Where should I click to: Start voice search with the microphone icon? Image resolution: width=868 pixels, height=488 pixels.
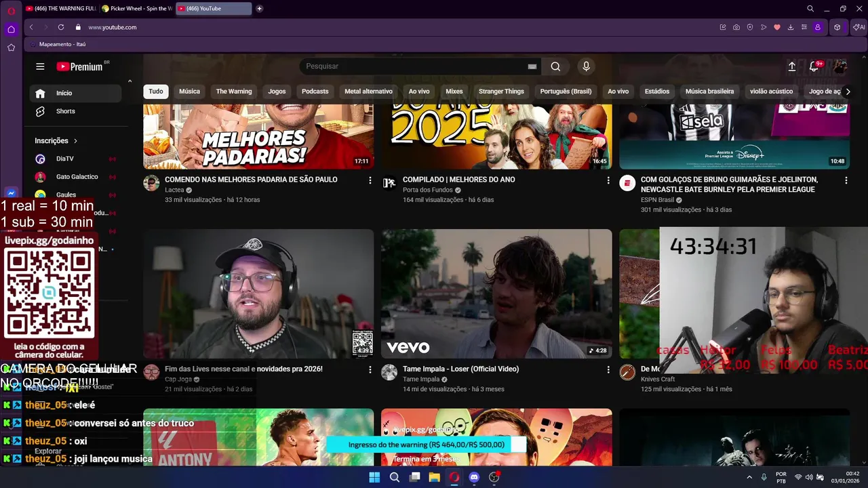point(587,66)
